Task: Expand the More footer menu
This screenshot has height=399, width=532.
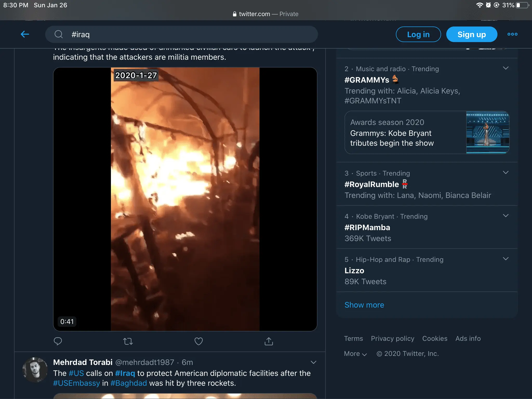Action: click(355, 354)
